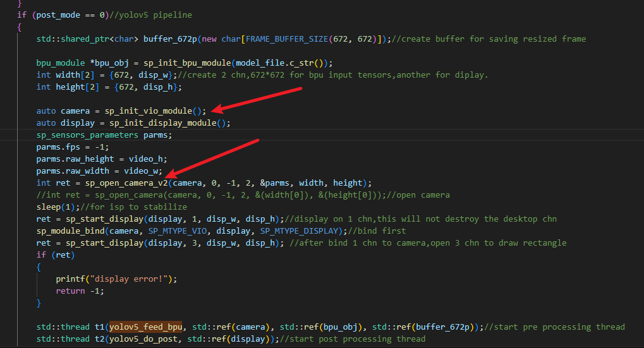Click the comment about 672*672 bpu input tensors
Screen dimensions: 644x348
[x=333, y=75]
